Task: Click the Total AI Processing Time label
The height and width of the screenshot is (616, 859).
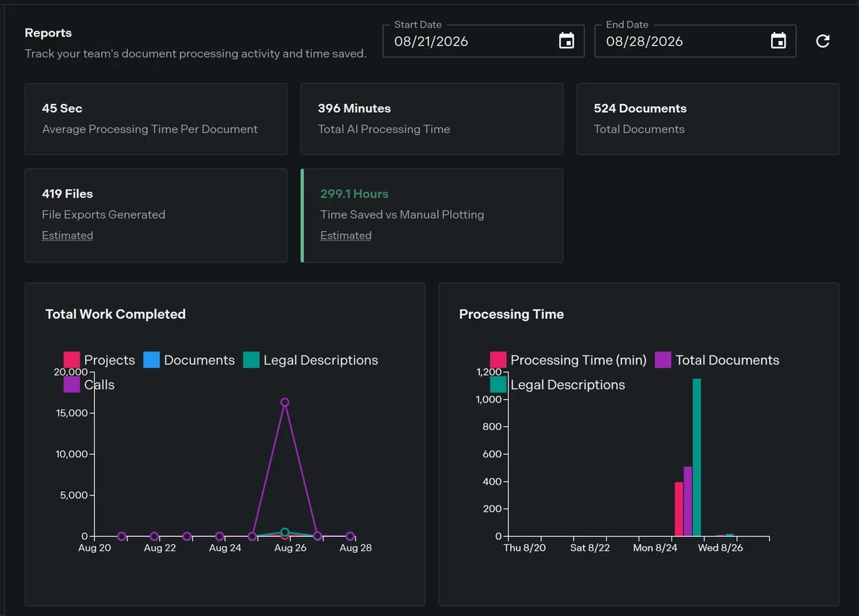Action: (384, 129)
